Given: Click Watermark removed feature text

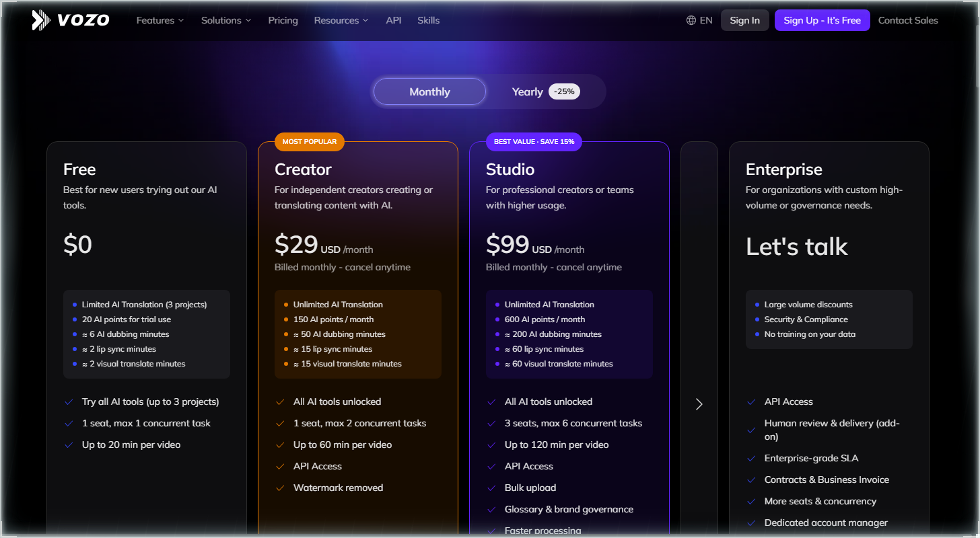Looking at the screenshot, I should click(338, 488).
